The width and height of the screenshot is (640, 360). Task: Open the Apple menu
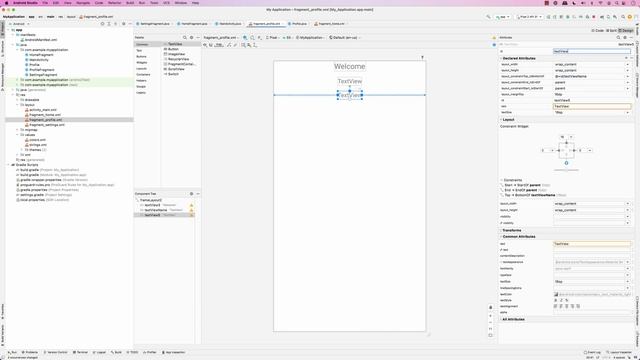point(6,3)
